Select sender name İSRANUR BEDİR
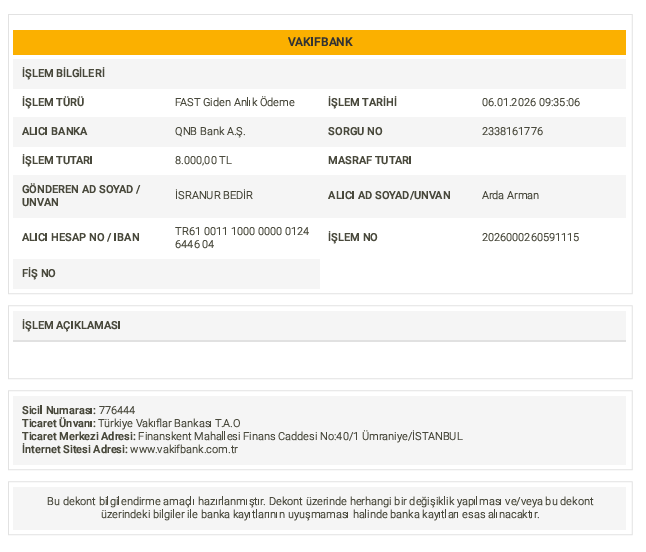The image size is (646, 552). (214, 195)
